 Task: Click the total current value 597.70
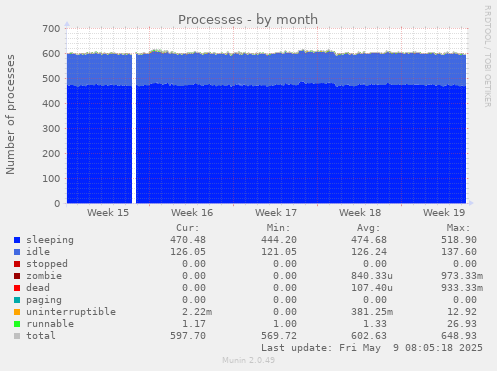pyautogui.click(x=188, y=336)
